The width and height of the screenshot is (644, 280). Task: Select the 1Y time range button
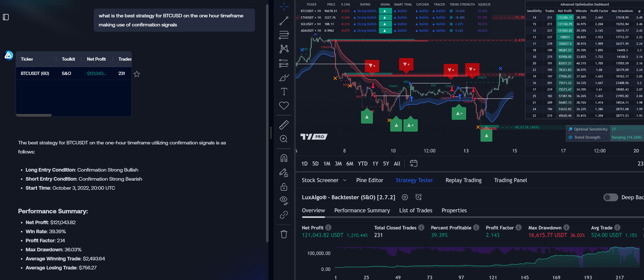375,164
